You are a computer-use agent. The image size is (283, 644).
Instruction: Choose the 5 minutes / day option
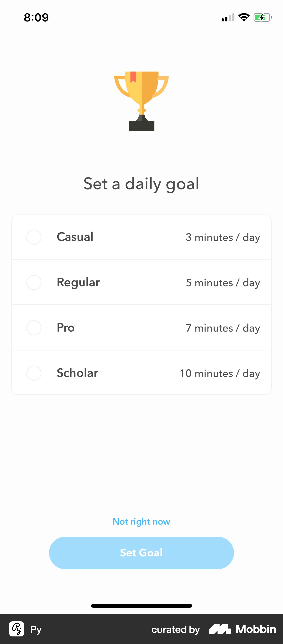click(223, 283)
